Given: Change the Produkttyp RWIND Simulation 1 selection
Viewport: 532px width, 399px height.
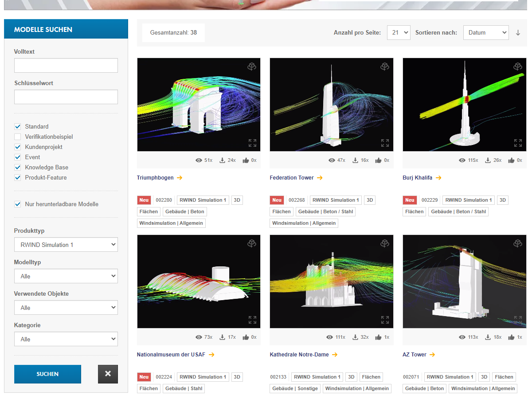Looking at the screenshot, I should pyautogui.click(x=66, y=244).
